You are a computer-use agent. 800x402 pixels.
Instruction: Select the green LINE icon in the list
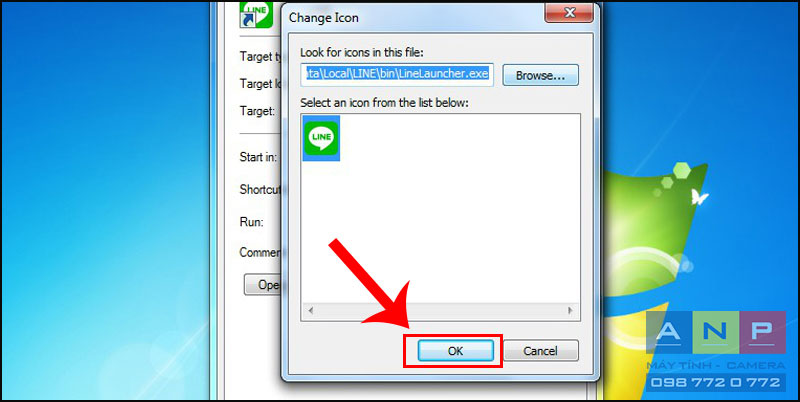point(321,138)
